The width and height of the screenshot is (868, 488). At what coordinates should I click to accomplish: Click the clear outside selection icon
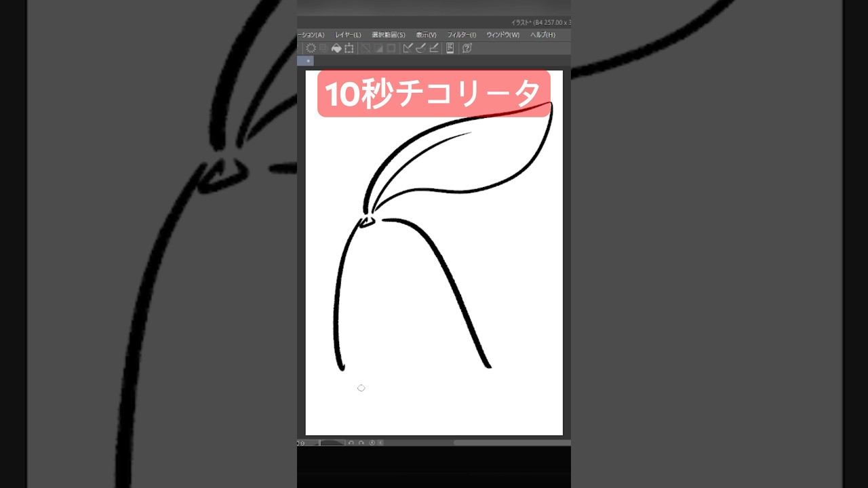(323, 48)
